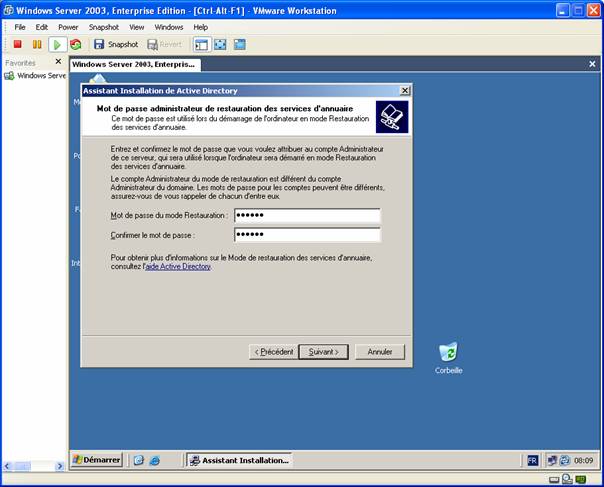The width and height of the screenshot is (604, 487).
Task: Click the VMware title bar application icon
Action: (8, 10)
